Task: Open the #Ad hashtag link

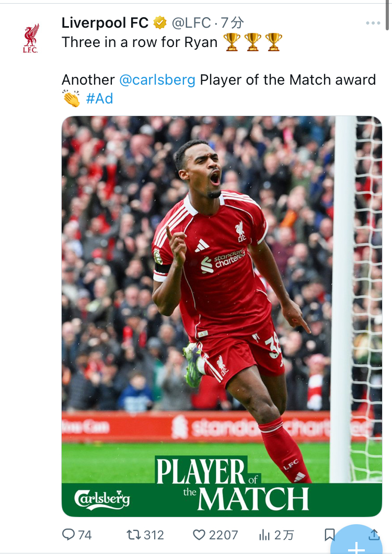Action: click(x=99, y=99)
